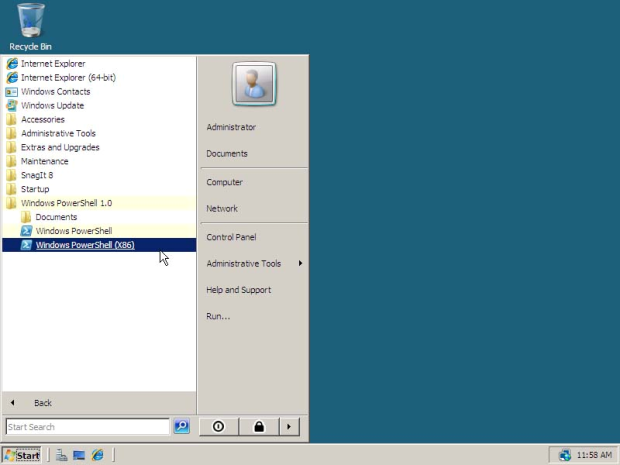Expand the SnagIt 8 folder label
Viewport: 620px width, 465px height.
(37, 175)
